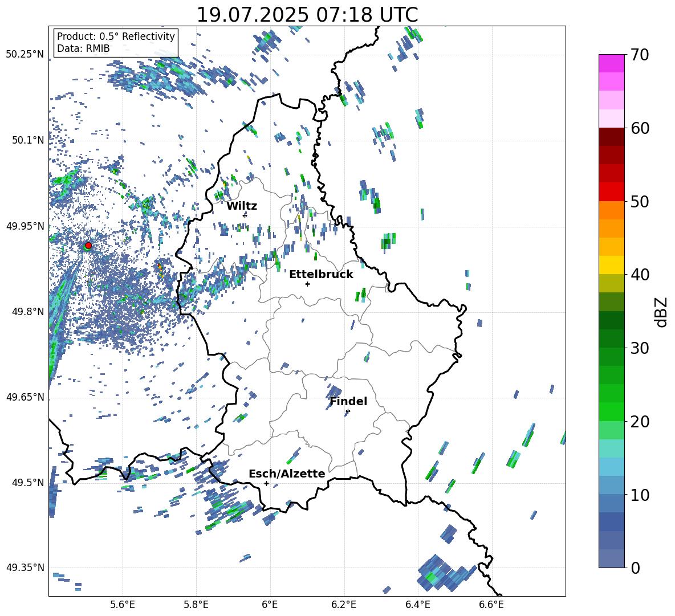675x616 pixels.
Task: Click the red radar site marker
Action: click(88, 245)
